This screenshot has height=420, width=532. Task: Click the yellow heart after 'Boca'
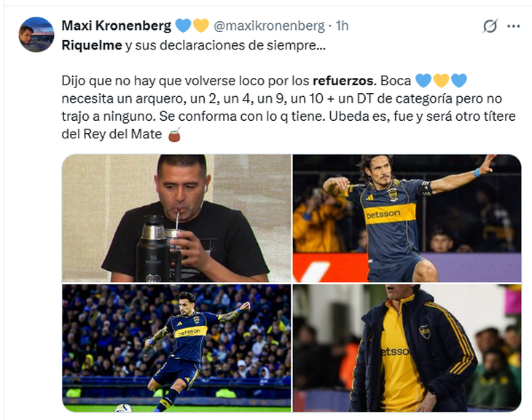[441, 81]
